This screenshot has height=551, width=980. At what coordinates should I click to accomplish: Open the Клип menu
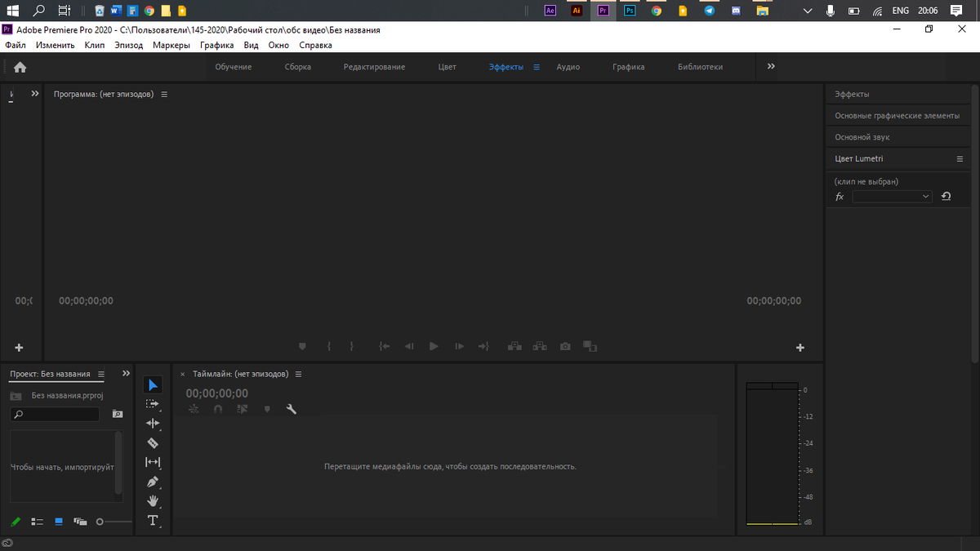[95, 46]
